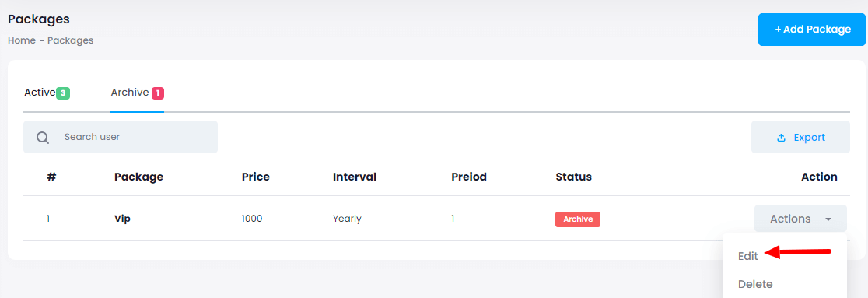
Task: Click the Add Package button
Action: (811, 30)
